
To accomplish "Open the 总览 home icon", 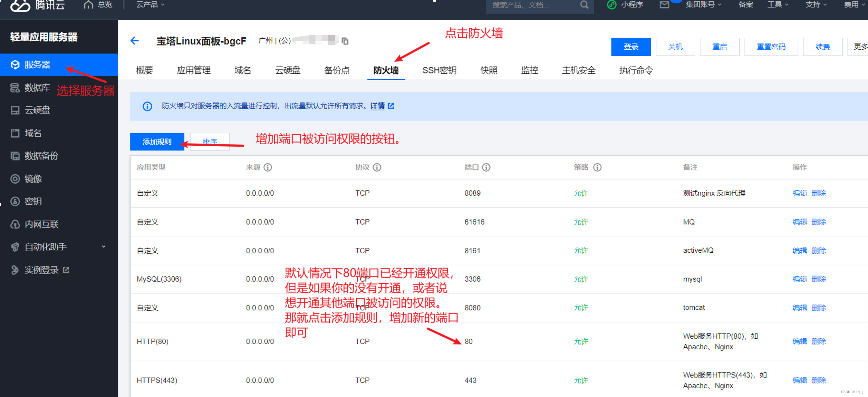I will click(88, 5).
